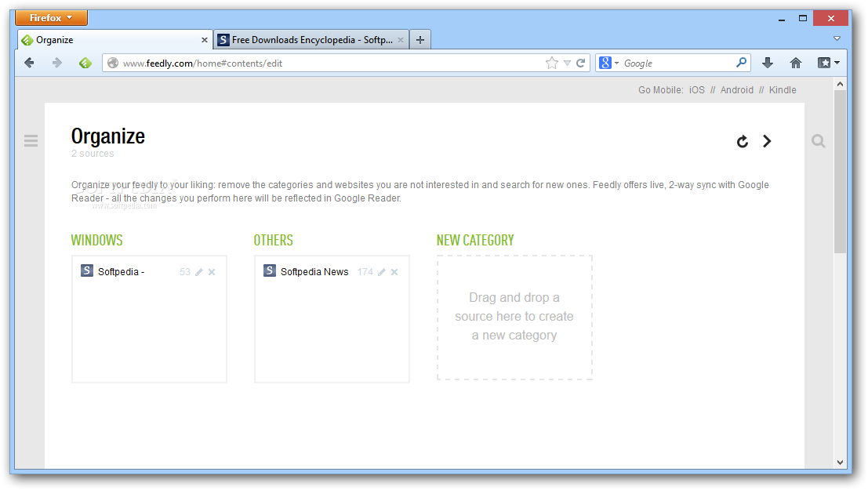Remove the Softpedia News source
868x490 pixels.
tap(394, 272)
